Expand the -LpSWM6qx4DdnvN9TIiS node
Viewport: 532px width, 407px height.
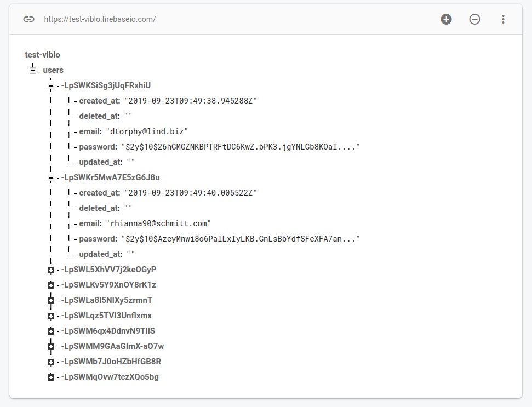51,331
